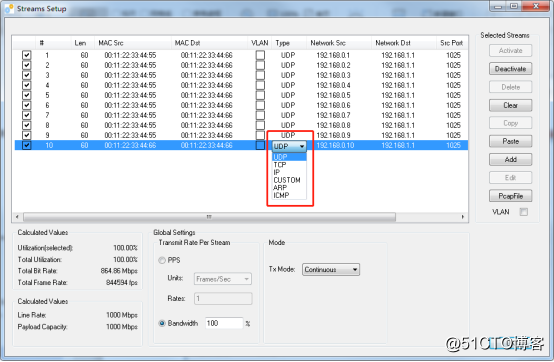This screenshot has width=554, height=362.
Task: Choose ICMP from the Type dropdown list
Action: (289, 195)
